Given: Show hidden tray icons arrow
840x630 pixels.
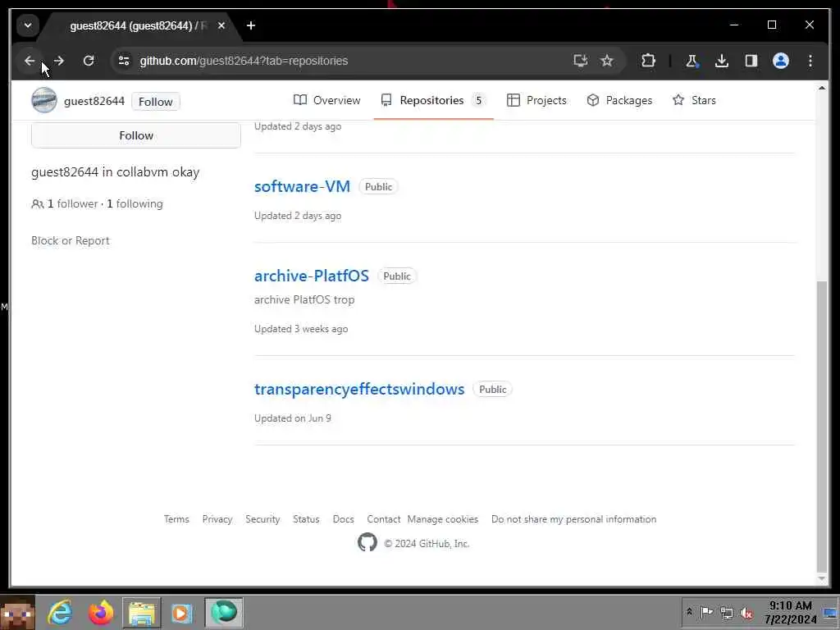Looking at the screenshot, I should coord(689,612).
